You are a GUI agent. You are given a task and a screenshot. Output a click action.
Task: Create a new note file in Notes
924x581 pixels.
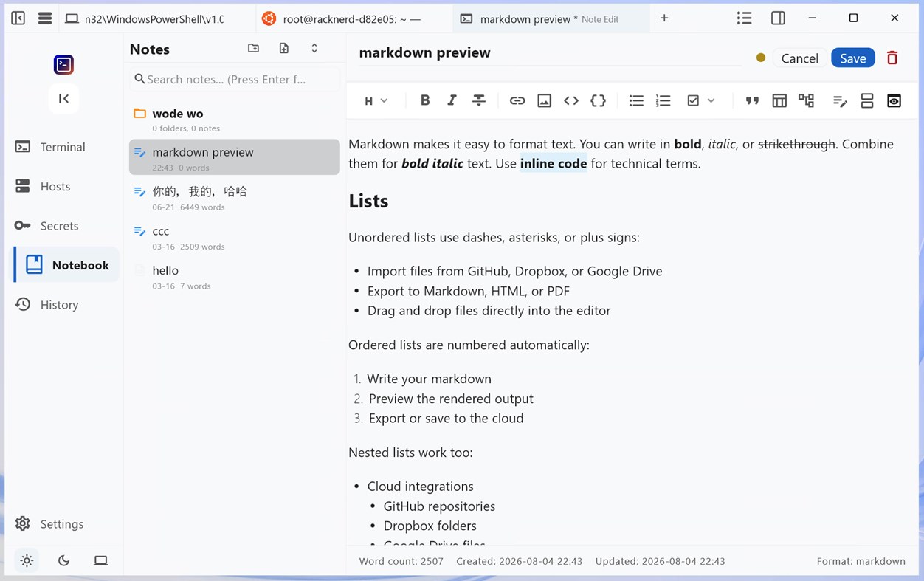pyautogui.click(x=284, y=49)
